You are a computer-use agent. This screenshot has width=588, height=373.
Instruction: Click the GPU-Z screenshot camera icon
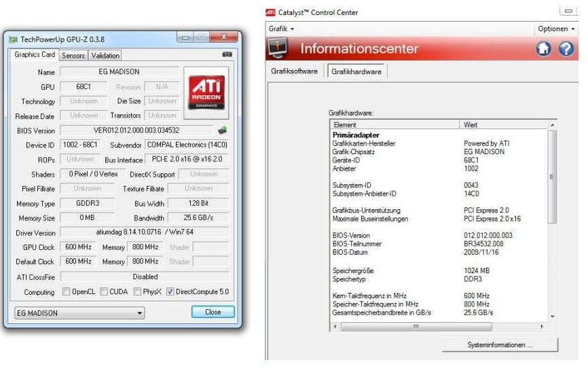tap(227, 55)
